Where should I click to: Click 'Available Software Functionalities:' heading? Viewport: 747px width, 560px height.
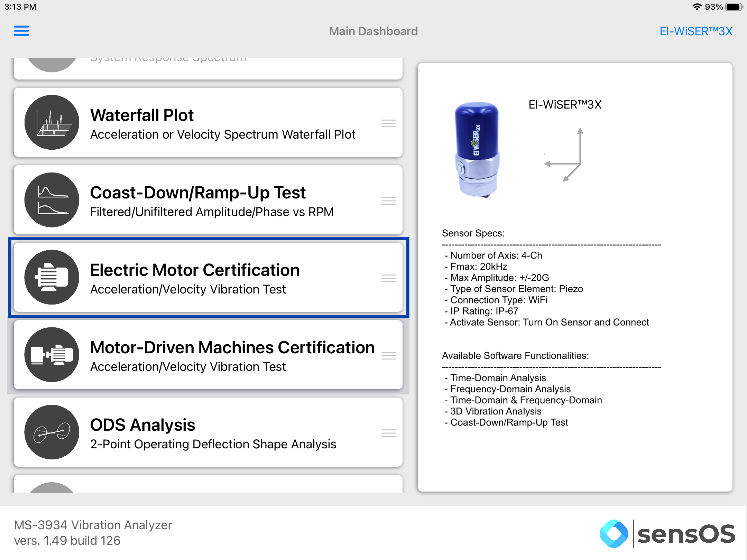515,356
